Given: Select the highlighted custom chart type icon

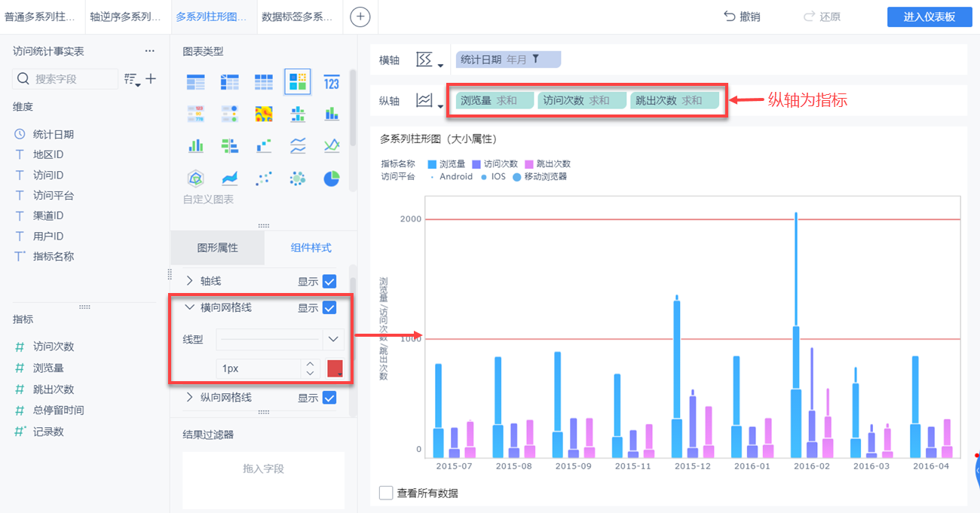Looking at the screenshot, I should click(298, 81).
